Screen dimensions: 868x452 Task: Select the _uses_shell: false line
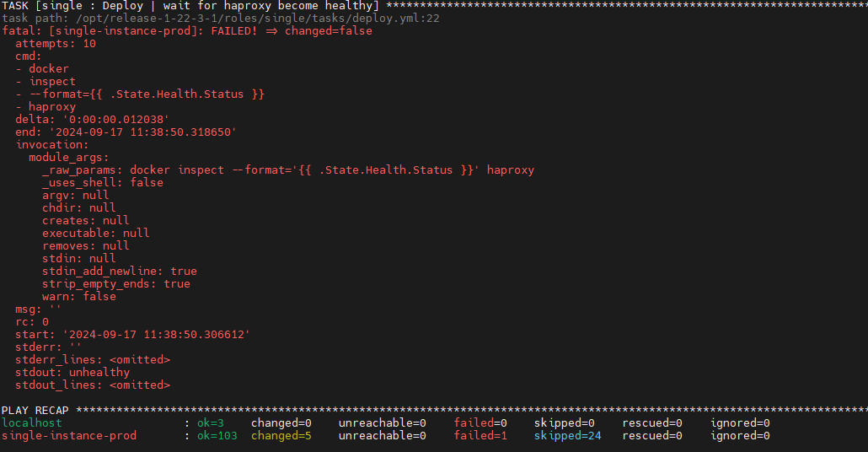pos(103,182)
